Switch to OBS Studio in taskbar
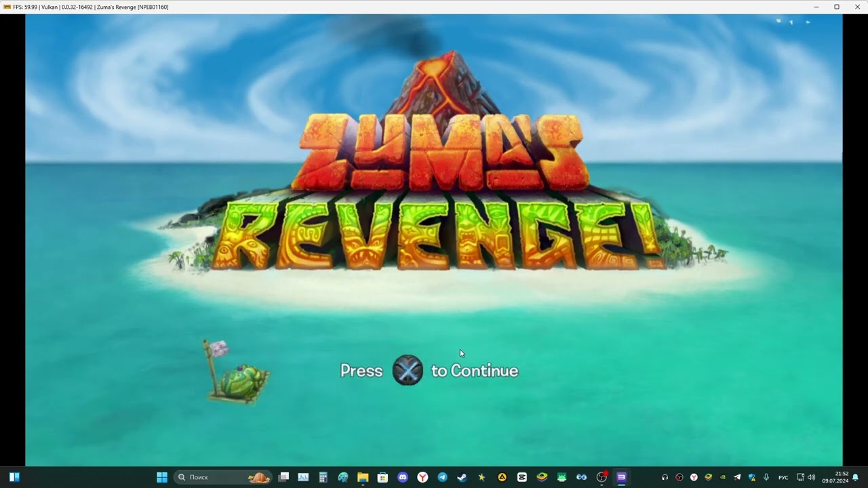The width and height of the screenshot is (868, 488). (x=601, y=477)
